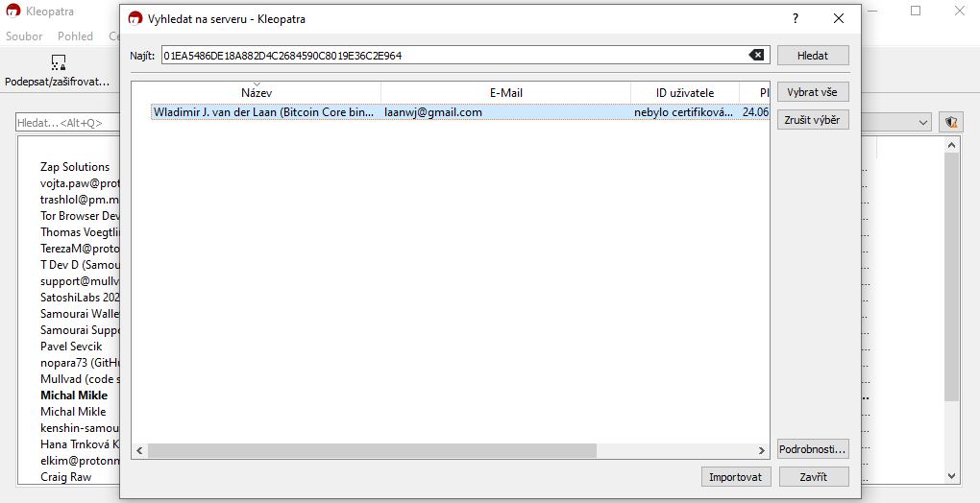Click the Podepsat/zašifrovat toolbar icon
This screenshot has height=503, width=980.
(x=58, y=63)
